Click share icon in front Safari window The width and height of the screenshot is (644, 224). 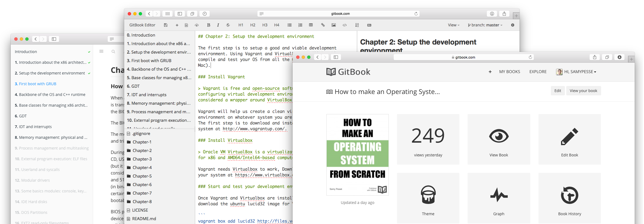[595, 57]
